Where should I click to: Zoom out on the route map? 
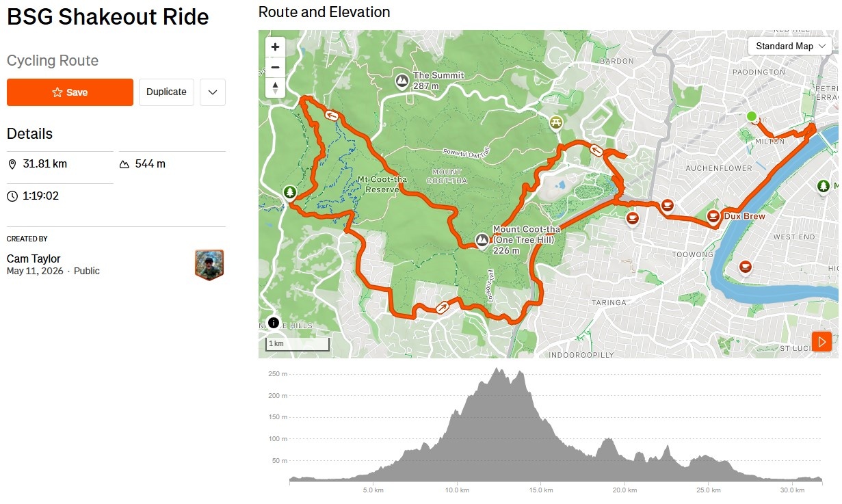[275, 68]
